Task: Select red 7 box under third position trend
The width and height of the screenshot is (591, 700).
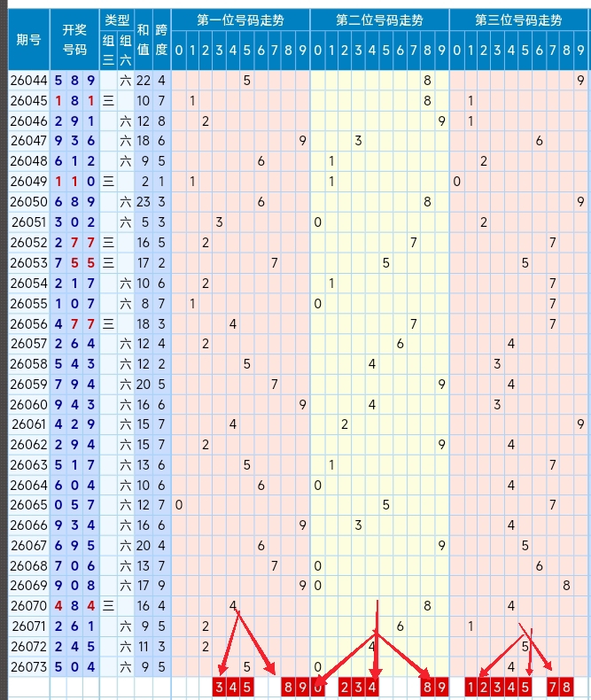Action: pos(553,687)
